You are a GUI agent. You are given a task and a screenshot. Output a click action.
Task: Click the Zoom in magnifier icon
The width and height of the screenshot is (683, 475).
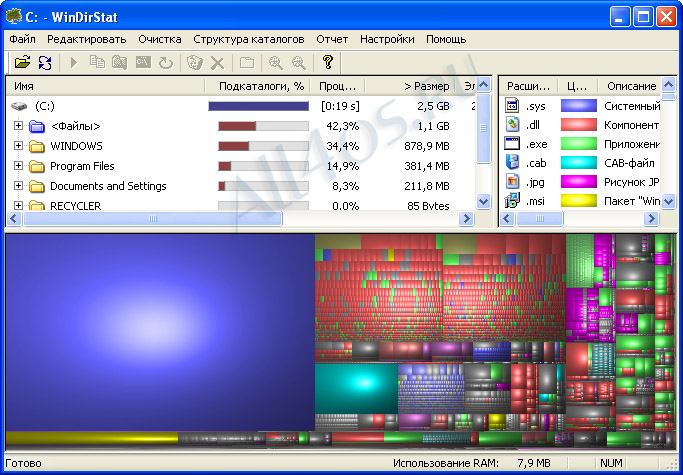(275, 63)
